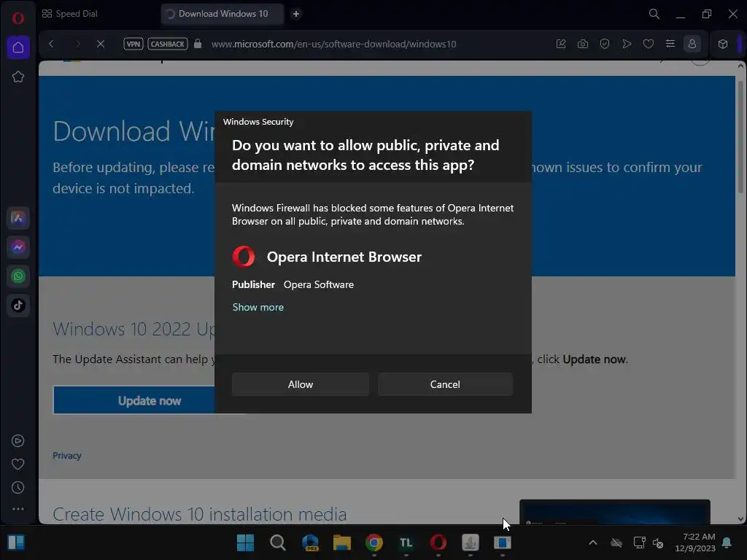The image size is (747, 560).
Task: Open the search tabs magnifier icon
Action: click(654, 14)
